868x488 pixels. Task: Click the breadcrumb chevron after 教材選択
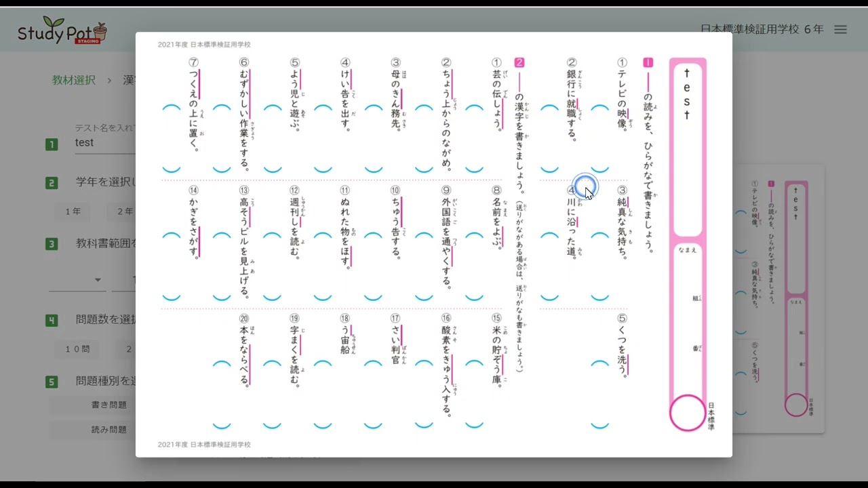point(108,80)
